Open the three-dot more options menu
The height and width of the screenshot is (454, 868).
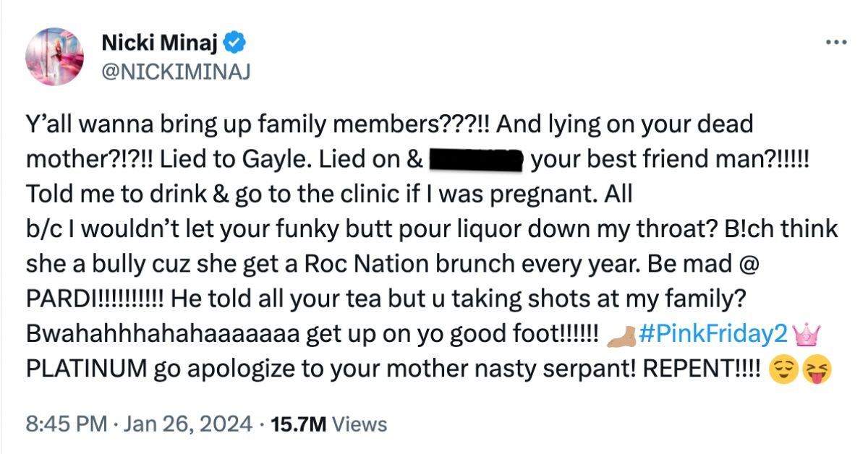(x=835, y=43)
